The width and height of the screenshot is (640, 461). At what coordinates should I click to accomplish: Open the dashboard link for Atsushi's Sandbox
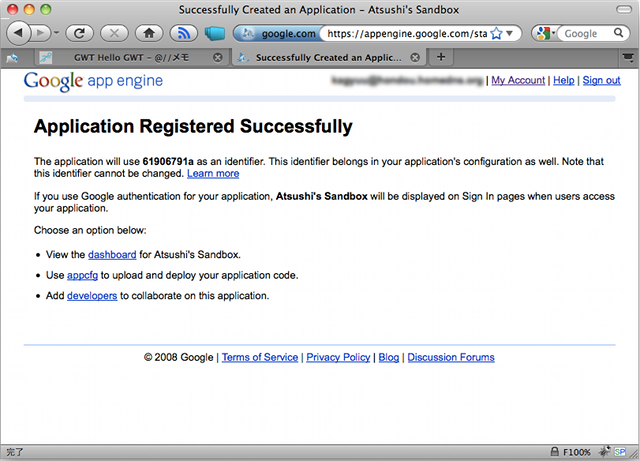pyautogui.click(x=112, y=255)
